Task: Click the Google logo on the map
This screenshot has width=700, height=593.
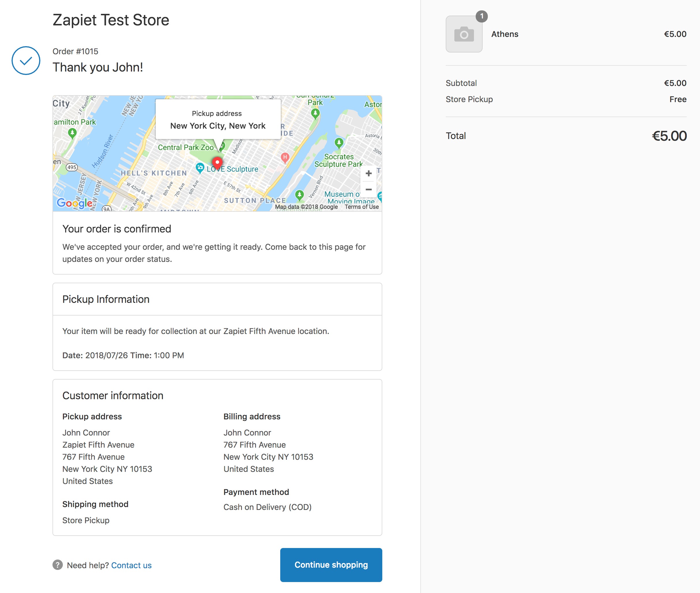Action: pos(75,203)
